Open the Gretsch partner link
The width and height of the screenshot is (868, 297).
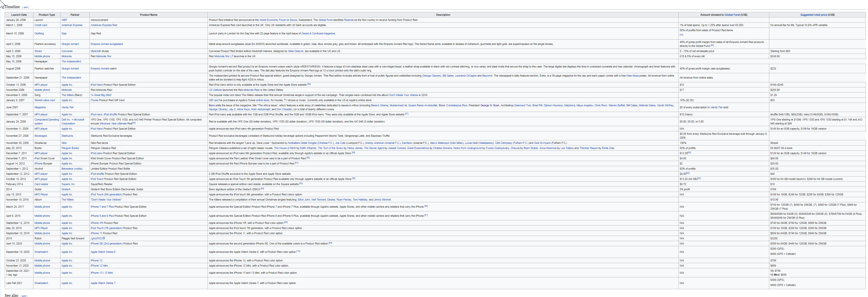tap(66, 189)
